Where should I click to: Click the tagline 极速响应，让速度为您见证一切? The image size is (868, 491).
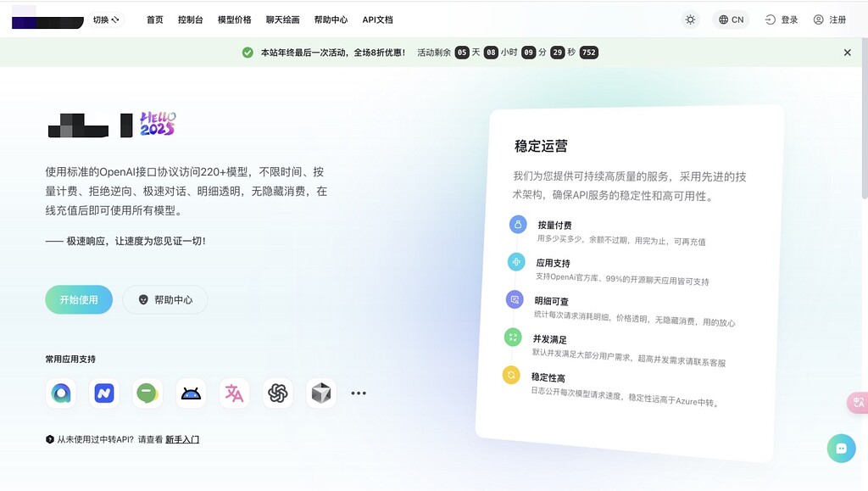point(136,242)
